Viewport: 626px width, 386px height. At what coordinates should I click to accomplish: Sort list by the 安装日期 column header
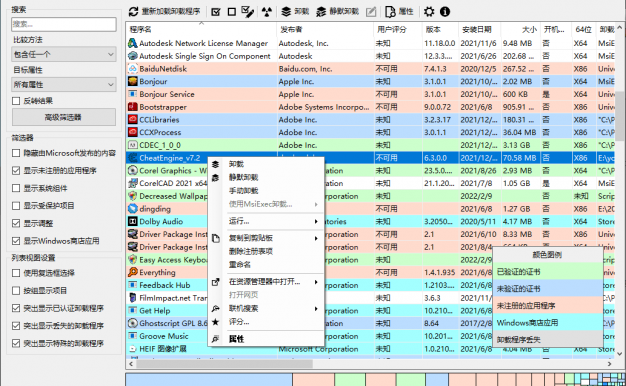tap(480, 29)
